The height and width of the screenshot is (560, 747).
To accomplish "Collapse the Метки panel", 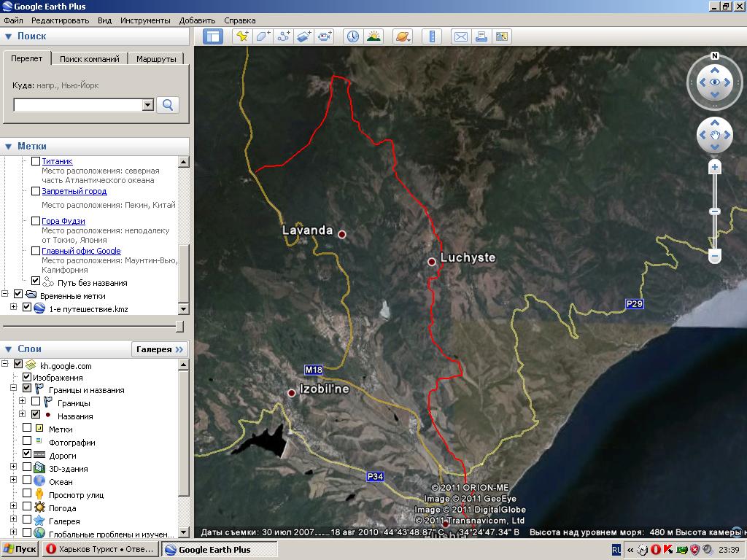I will (x=9, y=147).
